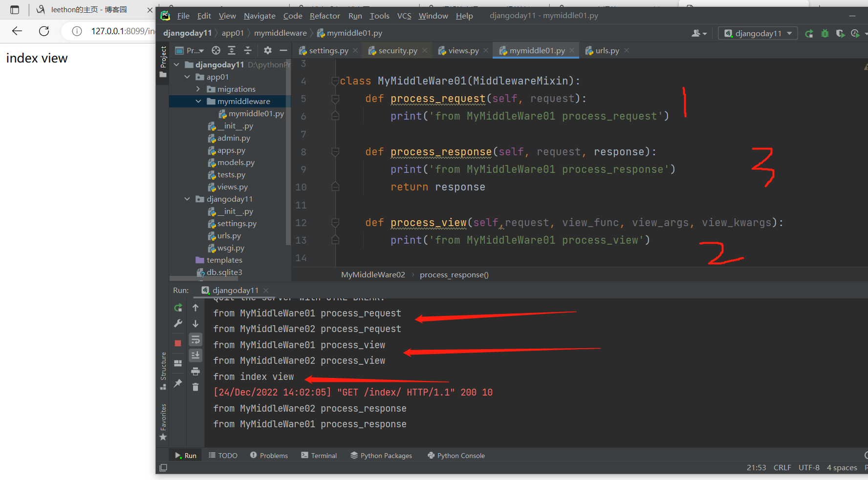Open the site information icon in the address bar
Image resolution: width=868 pixels, height=480 pixels.
point(77,31)
